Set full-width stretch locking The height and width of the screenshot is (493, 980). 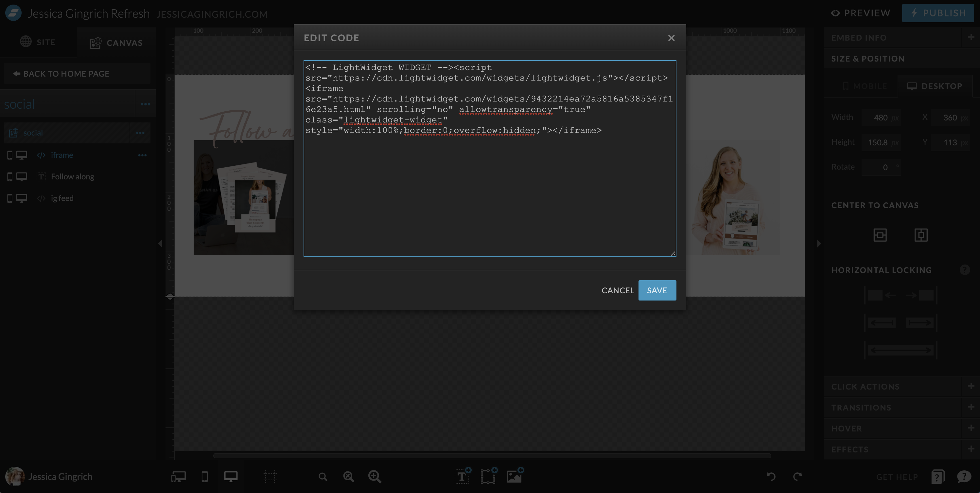(x=901, y=350)
